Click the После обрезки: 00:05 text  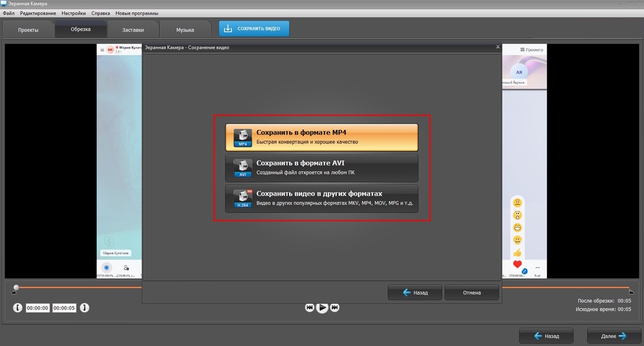pos(604,301)
